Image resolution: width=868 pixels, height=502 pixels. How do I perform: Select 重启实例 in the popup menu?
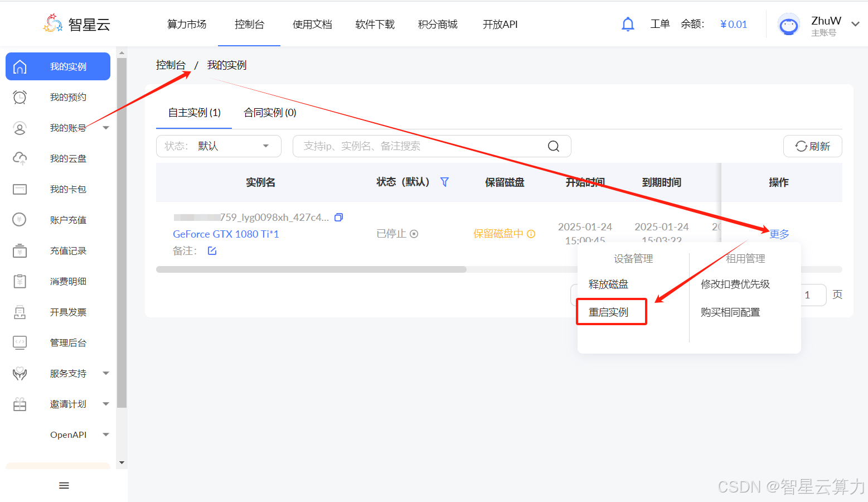608,312
